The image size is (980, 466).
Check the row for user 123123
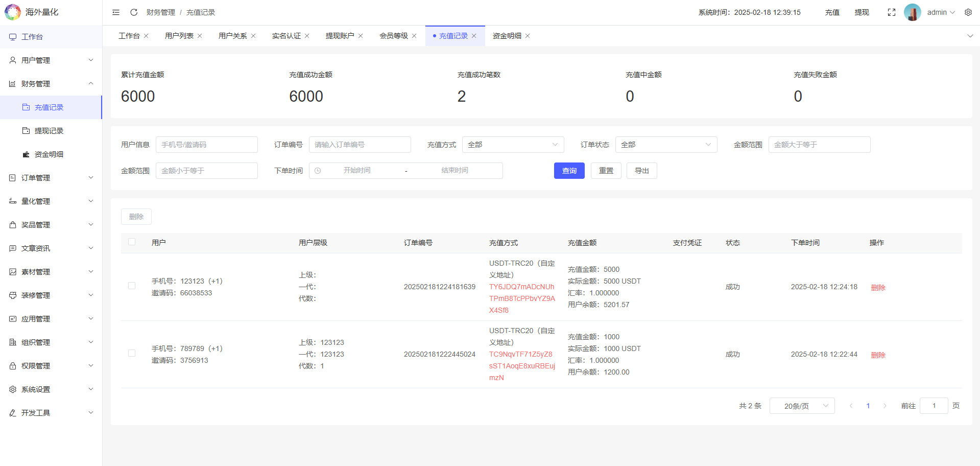click(x=131, y=286)
